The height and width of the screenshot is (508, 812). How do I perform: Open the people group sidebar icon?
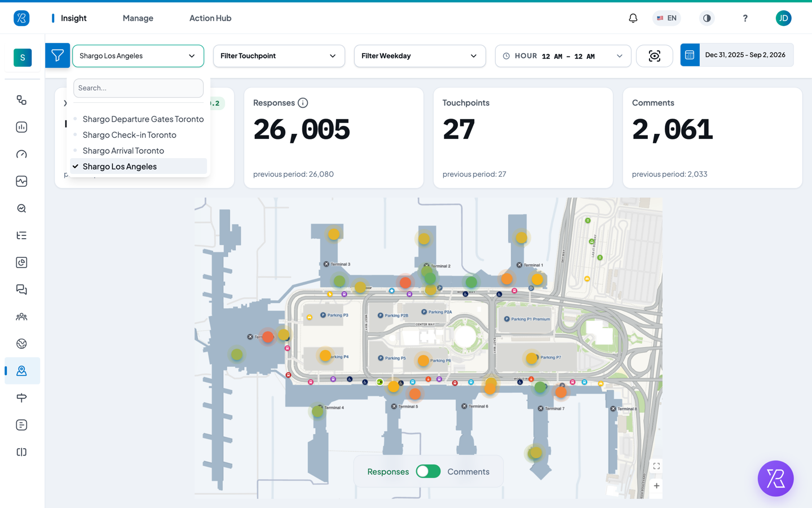coord(21,317)
